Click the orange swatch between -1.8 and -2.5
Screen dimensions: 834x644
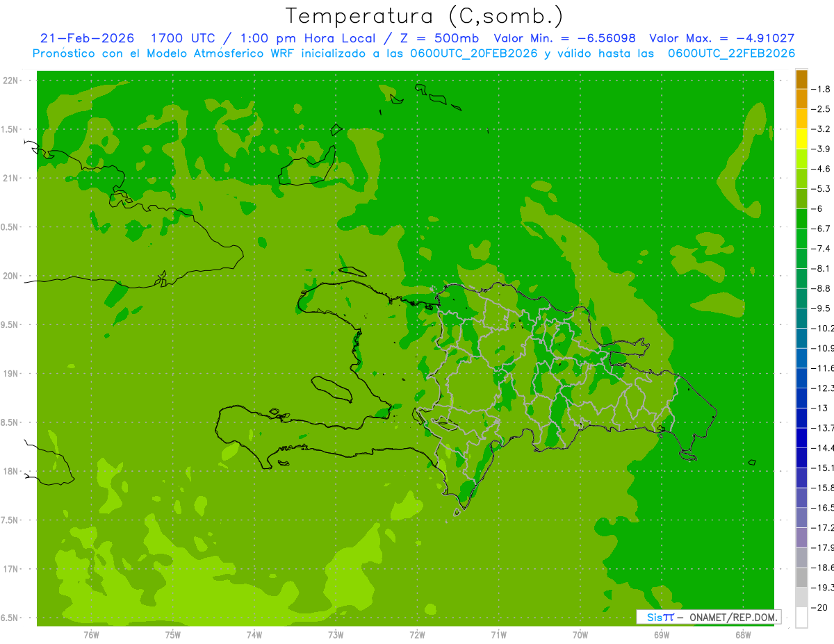point(801,99)
